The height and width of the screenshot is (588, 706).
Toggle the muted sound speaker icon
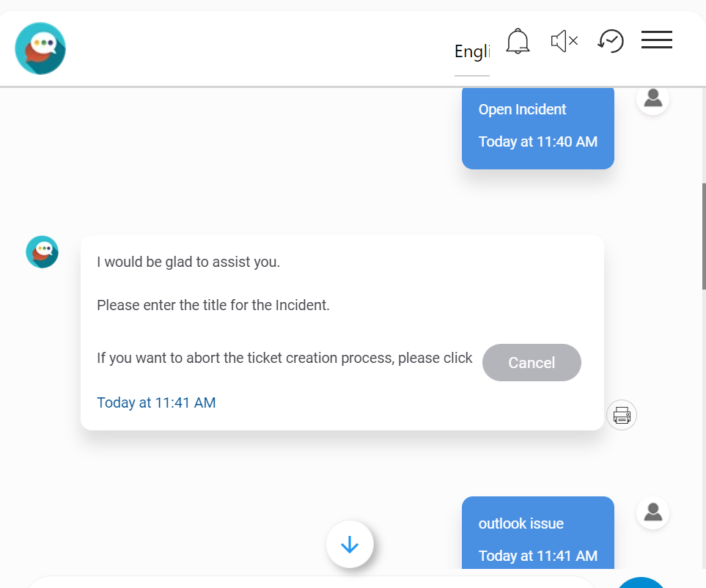click(x=564, y=41)
